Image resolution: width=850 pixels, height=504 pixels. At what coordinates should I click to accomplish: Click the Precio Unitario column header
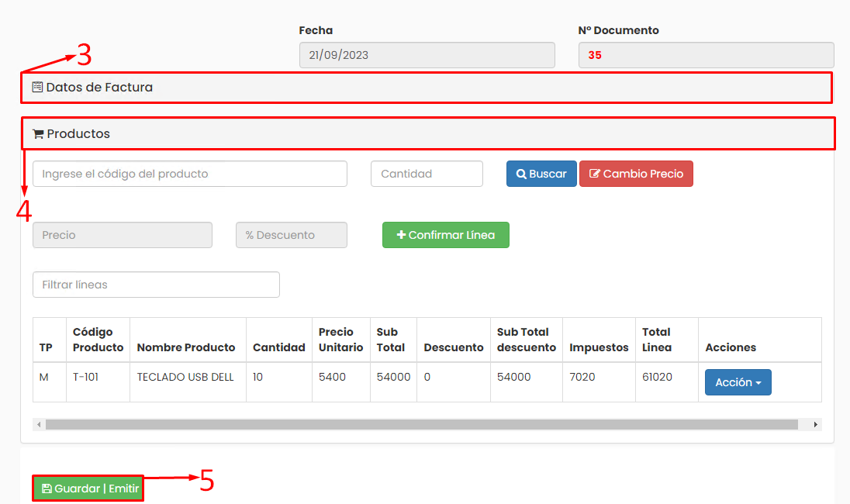click(341, 340)
